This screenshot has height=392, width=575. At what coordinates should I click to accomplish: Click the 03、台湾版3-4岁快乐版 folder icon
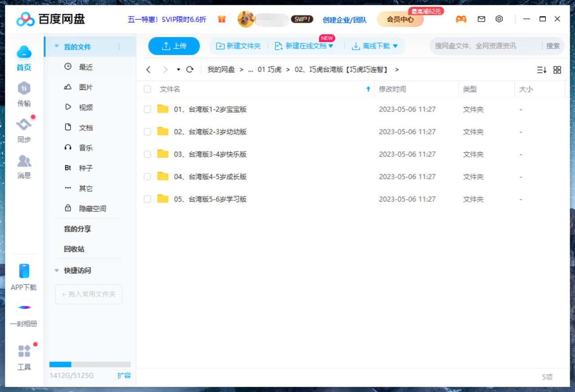163,154
